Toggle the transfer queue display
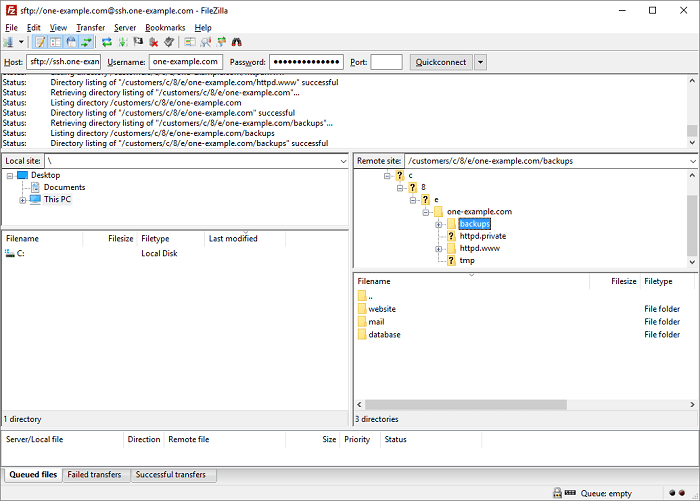Screen dimensions: 700x501 86,42
